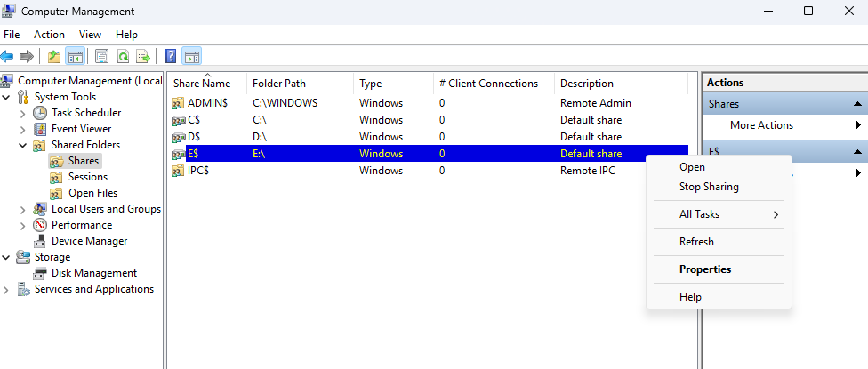Screen dimensions: 868x369
Task: Click the Up One Level folder icon
Action: pos(53,56)
